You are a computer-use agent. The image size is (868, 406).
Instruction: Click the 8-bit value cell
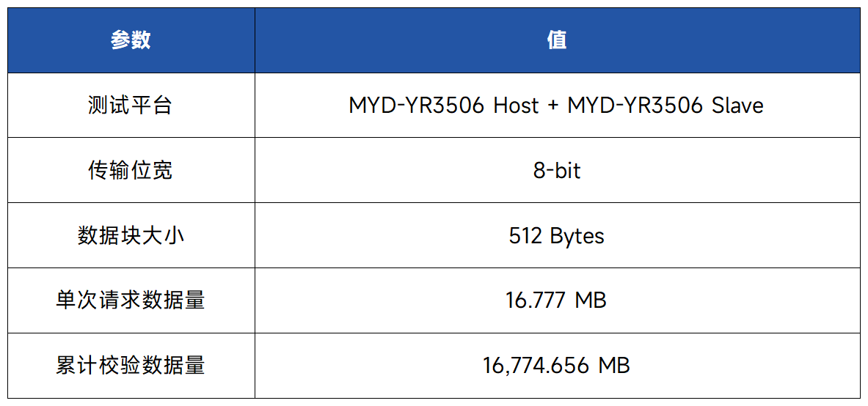pos(557,171)
